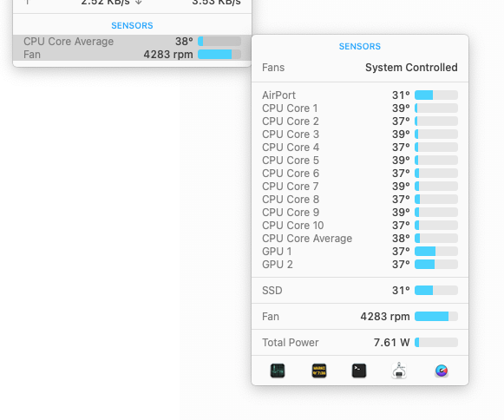The image size is (504, 420).
Task: Select the Total Power 7.61 W row
Action: 360,343
